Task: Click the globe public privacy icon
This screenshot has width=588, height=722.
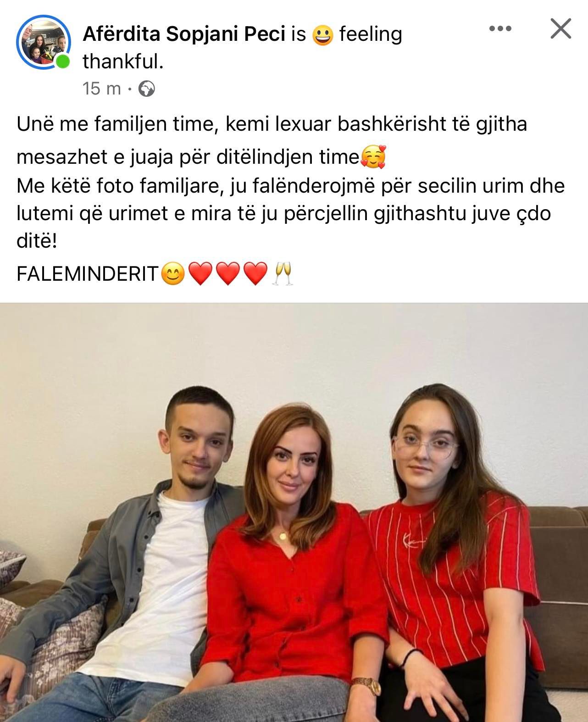Action: pyautogui.click(x=147, y=89)
